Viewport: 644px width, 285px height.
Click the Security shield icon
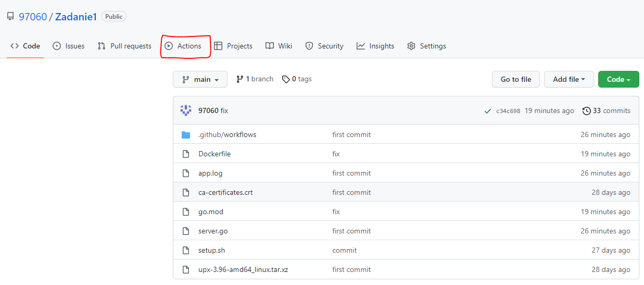pos(309,46)
